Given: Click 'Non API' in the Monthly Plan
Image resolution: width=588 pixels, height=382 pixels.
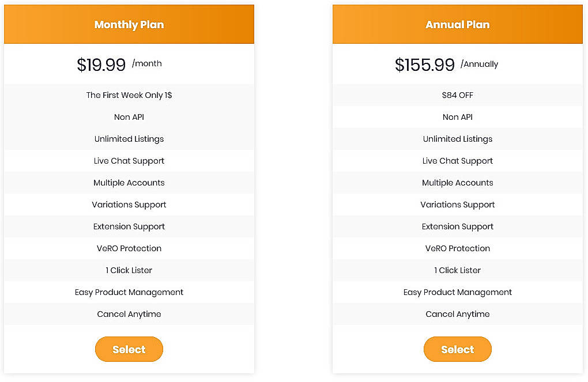Looking at the screenshot, I should pos(129,117).
